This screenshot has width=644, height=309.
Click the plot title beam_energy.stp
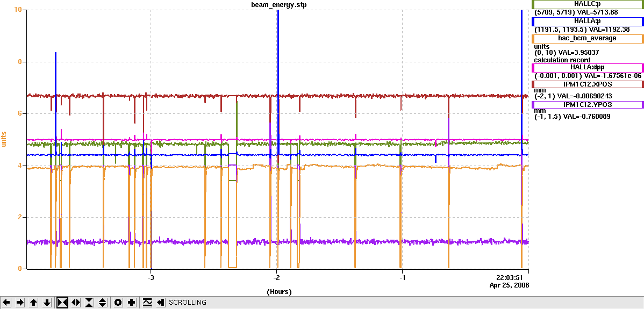coord(279,4)
